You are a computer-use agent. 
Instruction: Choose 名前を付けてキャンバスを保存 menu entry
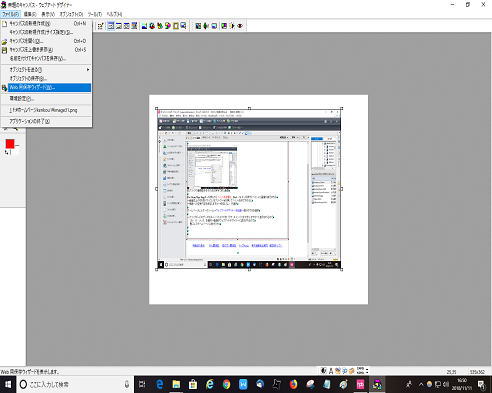pyautogui.click(x=46, y=58)
